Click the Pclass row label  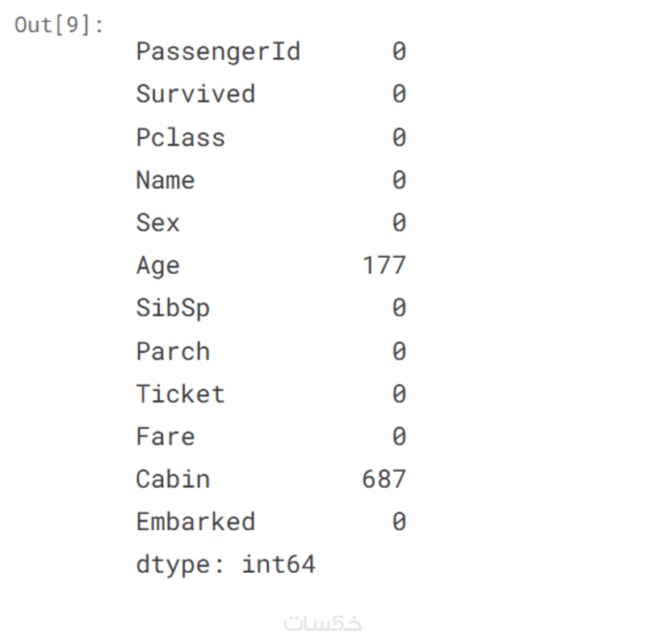180,137
